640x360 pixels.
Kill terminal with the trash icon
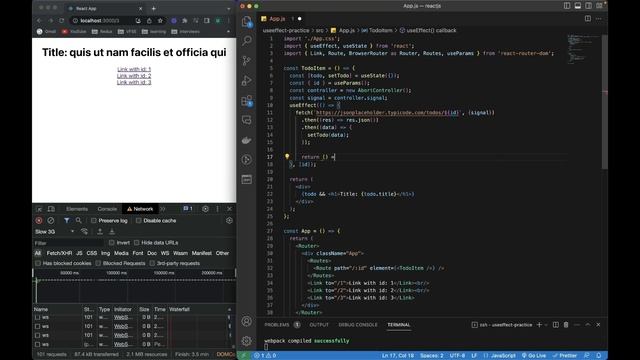(566, 325)
